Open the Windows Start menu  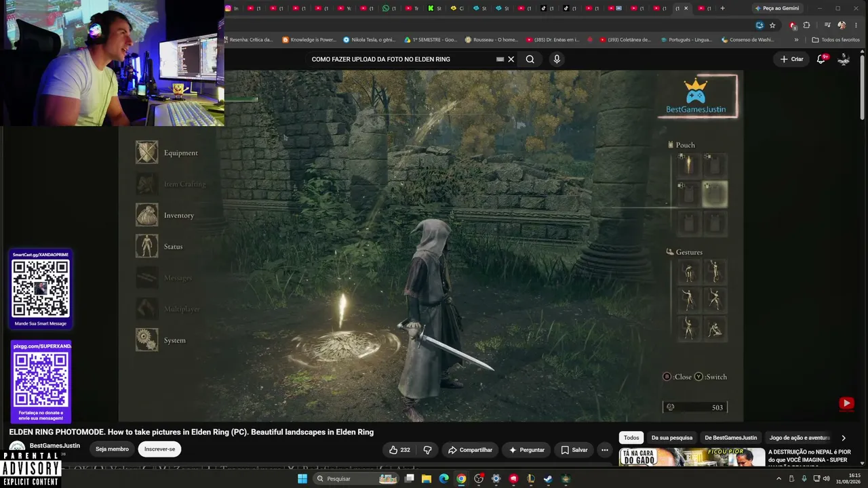point(302,479)
